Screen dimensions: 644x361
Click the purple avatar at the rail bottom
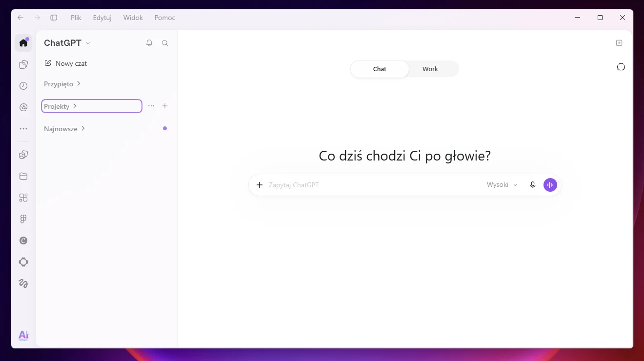click(x=23, y=336)
